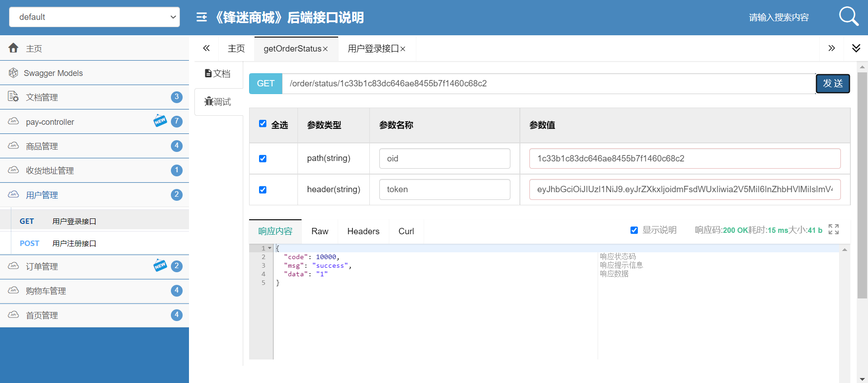This screenshot has width=868, height=383.
Task: Open the tab options double-down arrow
Action: (x=856, y=48)
